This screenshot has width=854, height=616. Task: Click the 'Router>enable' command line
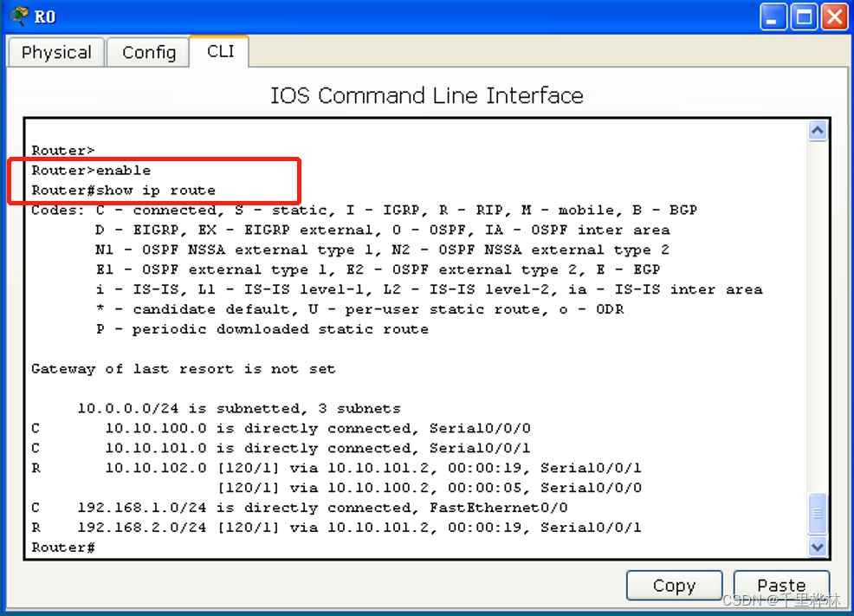click(x=91, y=171)
